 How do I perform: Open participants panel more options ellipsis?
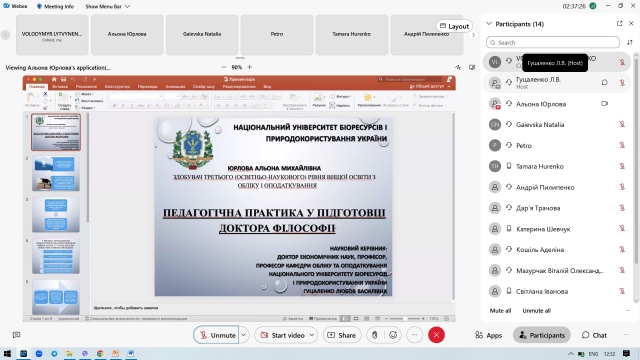tap(628, 311)
